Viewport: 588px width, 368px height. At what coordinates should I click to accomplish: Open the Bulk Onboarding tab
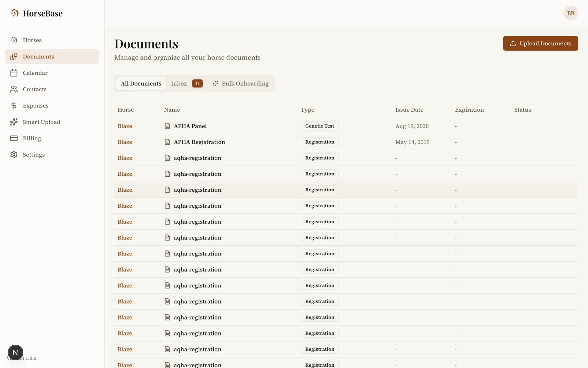[241, 83]
